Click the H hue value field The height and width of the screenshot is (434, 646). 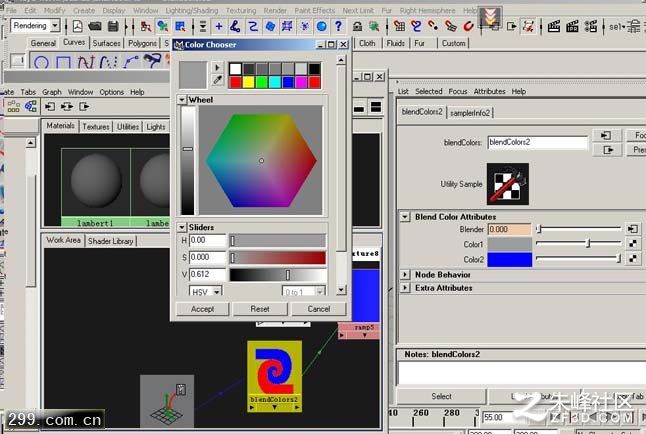(x=207, y=240)
